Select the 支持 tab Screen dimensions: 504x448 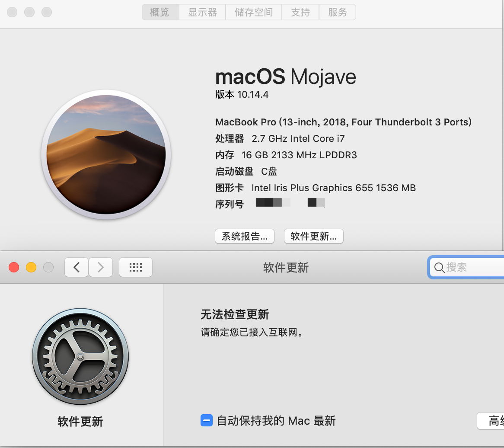click(300, 12)
